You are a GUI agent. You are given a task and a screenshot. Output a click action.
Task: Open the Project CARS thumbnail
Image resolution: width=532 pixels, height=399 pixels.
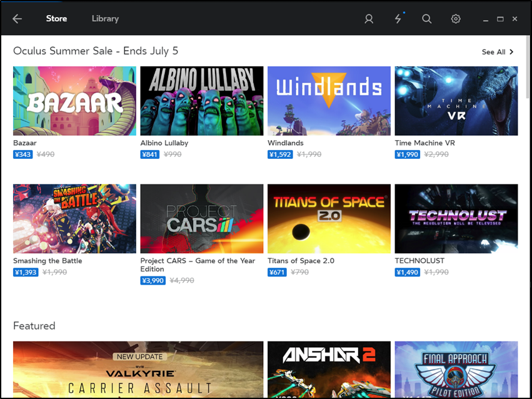click(202, 218)
